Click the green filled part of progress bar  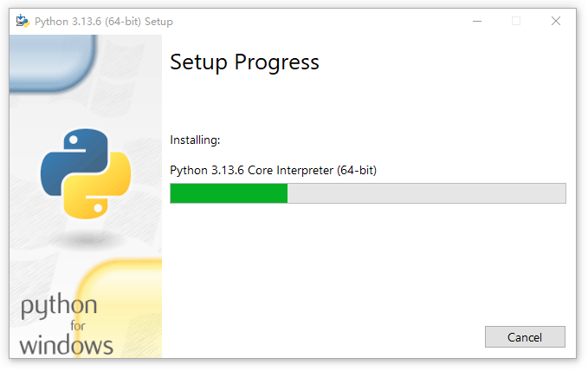click(229, 193)
